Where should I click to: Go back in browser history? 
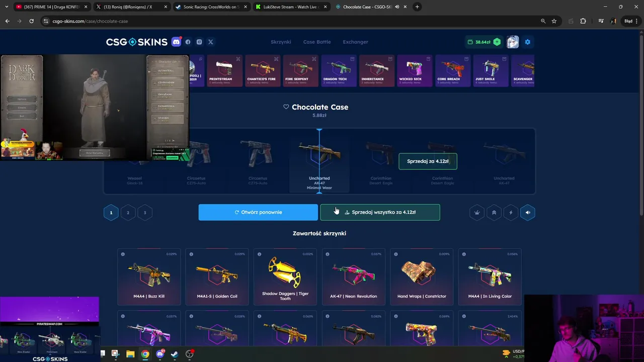7,21
